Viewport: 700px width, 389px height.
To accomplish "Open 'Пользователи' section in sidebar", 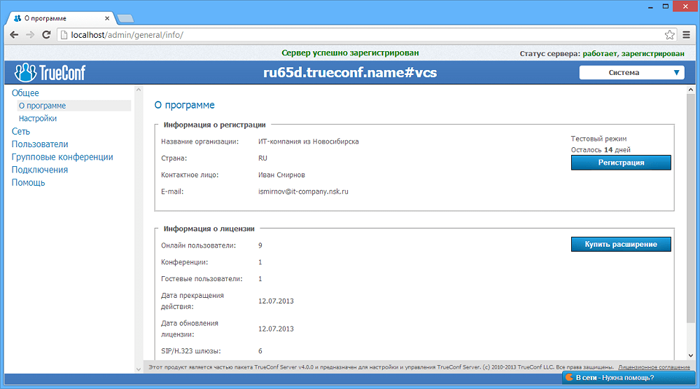I will [x=40, y=144].
